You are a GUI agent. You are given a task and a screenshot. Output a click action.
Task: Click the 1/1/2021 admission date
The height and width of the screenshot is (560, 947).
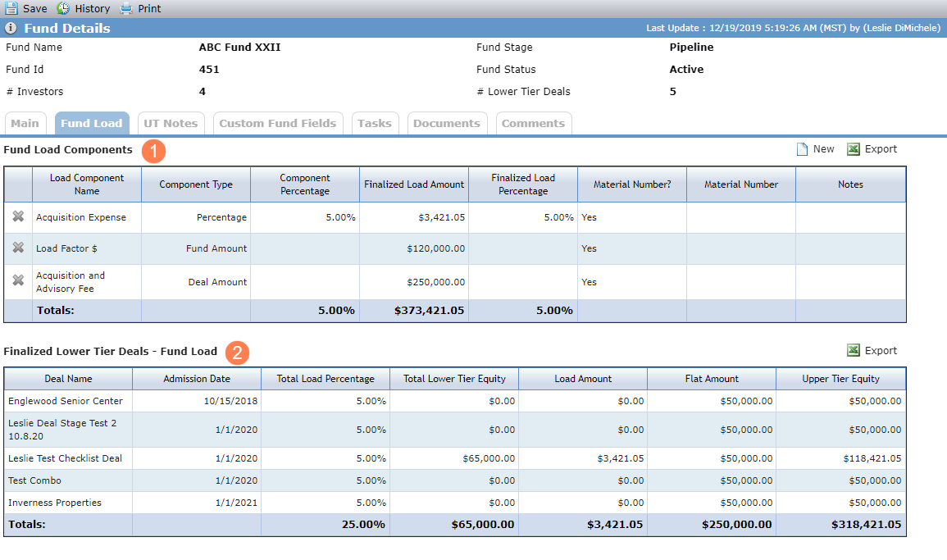point(236,503)
